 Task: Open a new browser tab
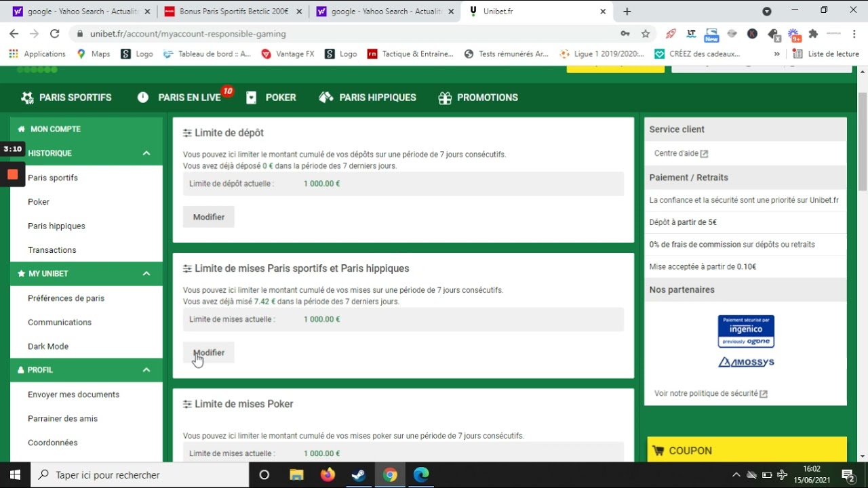point(627,12)
